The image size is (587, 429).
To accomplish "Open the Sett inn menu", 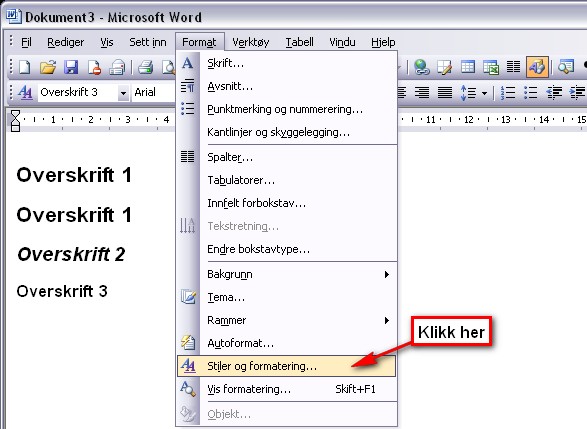I will [x=148, y=42].
